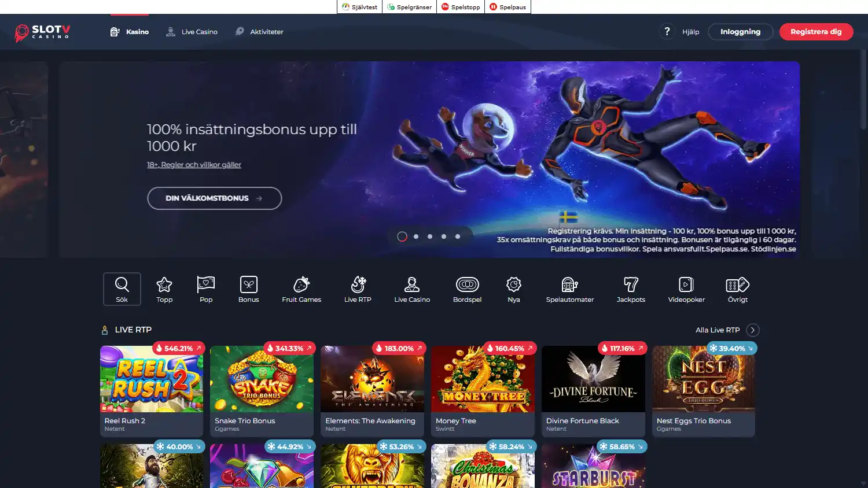
Task: Click the 58.24% badge on Christmas Bonanza
Action: pos(511,447)
